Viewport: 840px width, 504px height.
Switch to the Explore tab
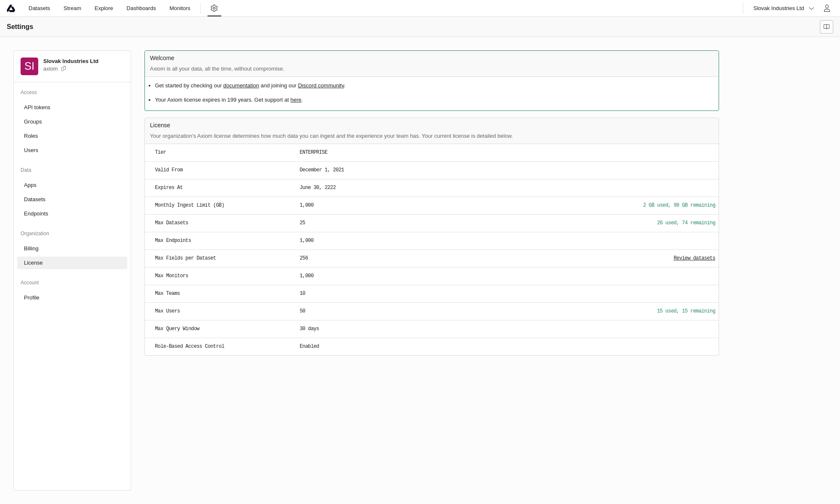(x=104, y=8)
